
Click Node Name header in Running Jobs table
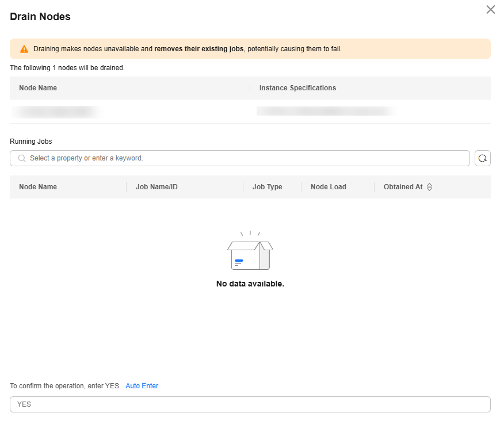(x=38, y=187)
